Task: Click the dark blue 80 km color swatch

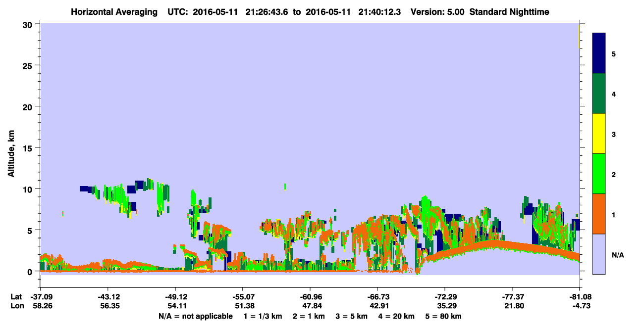Action: point(598,53)
